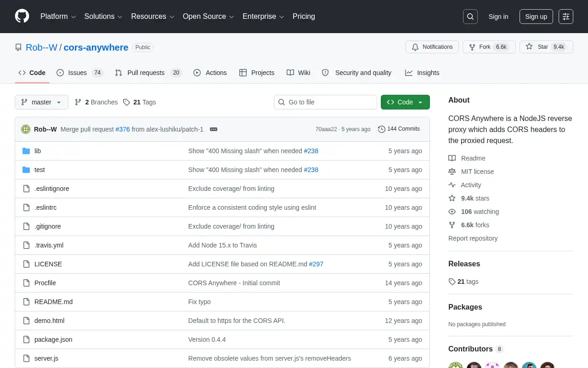
Task: Click the book icon next to Readme
Action: pos(452,158)
